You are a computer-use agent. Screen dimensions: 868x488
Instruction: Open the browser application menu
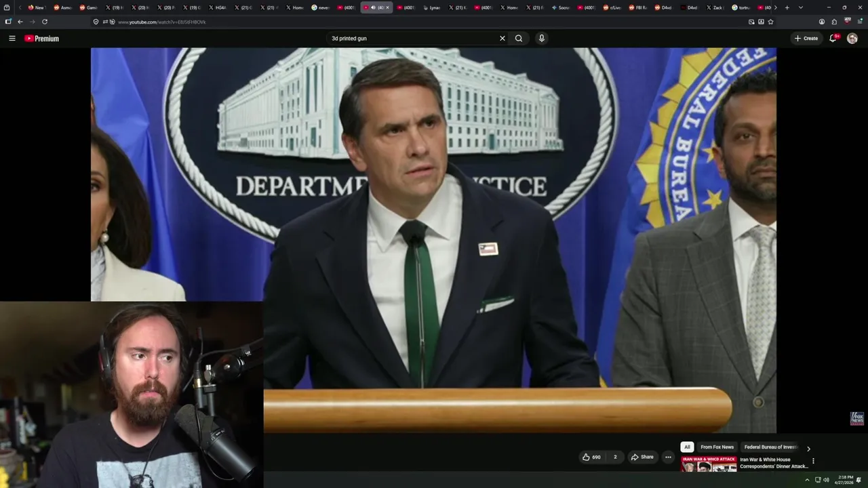tap(860, 22)
